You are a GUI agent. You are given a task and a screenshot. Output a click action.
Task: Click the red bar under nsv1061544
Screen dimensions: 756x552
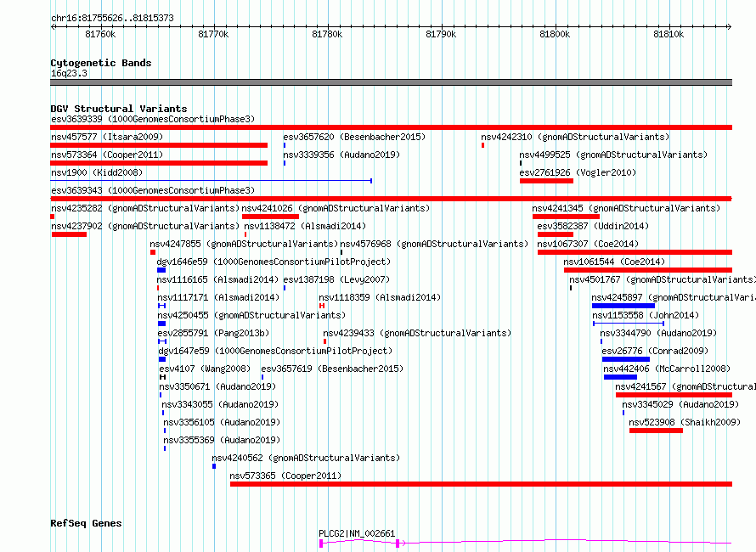point(648,270)
